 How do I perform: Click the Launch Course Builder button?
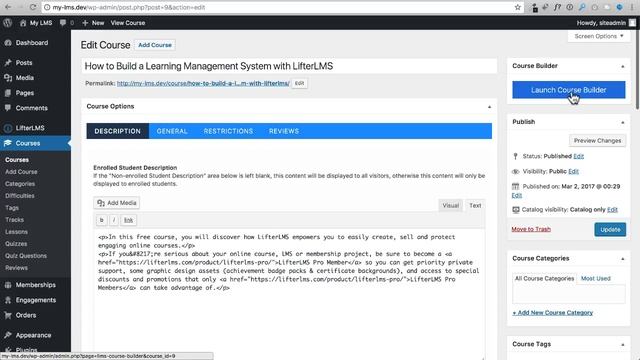[569, 90]
